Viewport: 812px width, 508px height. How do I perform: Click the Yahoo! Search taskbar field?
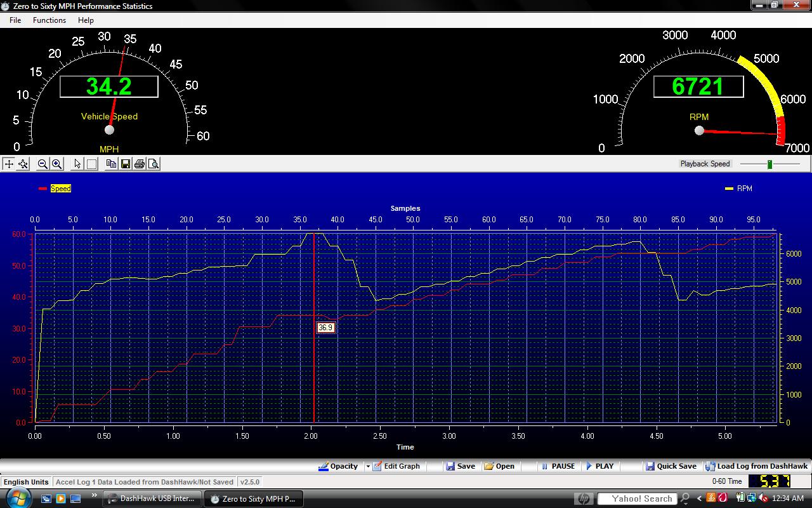[638, 498]
